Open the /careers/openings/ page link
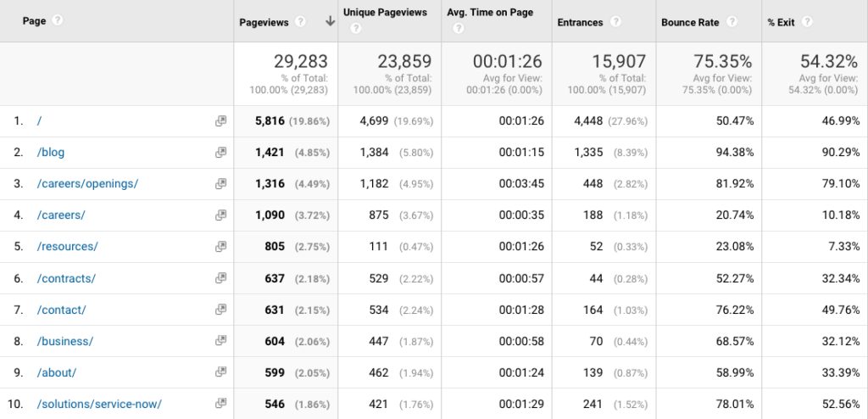This screenshot has width=868, height=419. [x=87, y=183]
